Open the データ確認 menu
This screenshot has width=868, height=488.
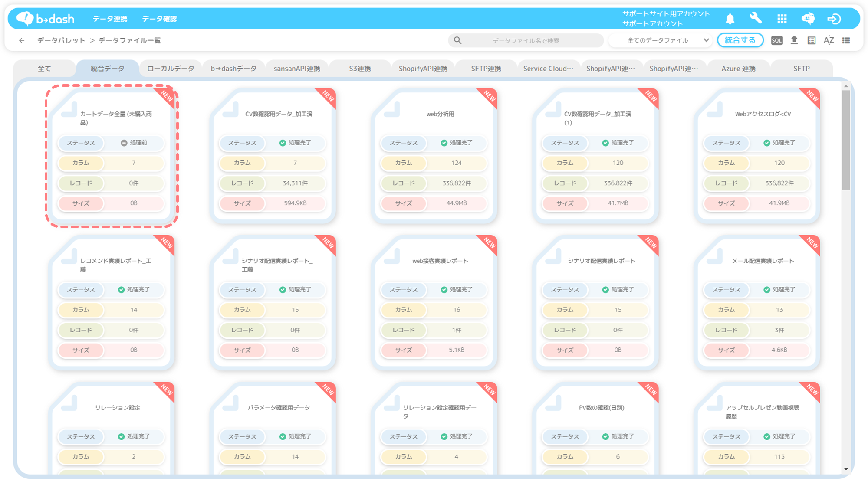click(x=159, y=19)
